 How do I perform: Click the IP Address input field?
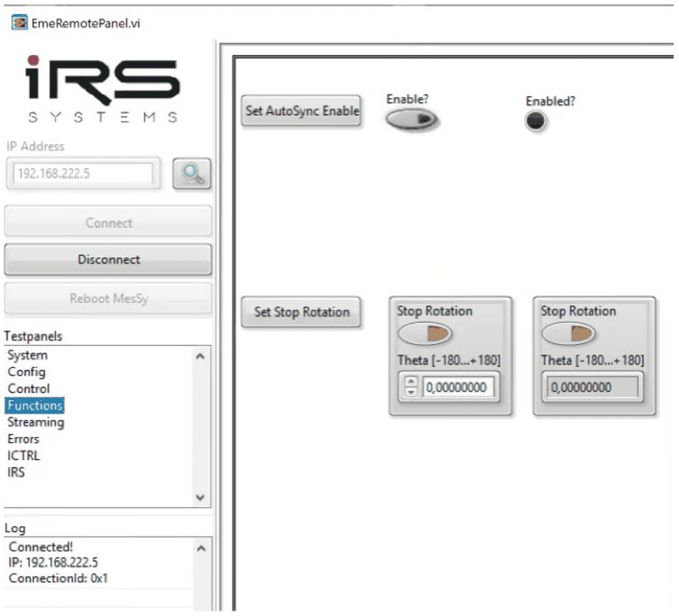[83, 174]
